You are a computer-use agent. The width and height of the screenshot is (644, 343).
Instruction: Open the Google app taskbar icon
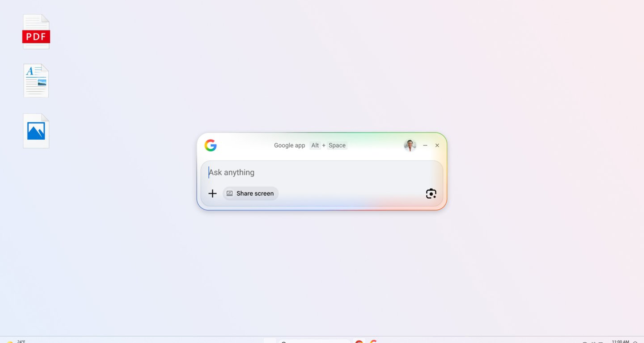[373, 341]
